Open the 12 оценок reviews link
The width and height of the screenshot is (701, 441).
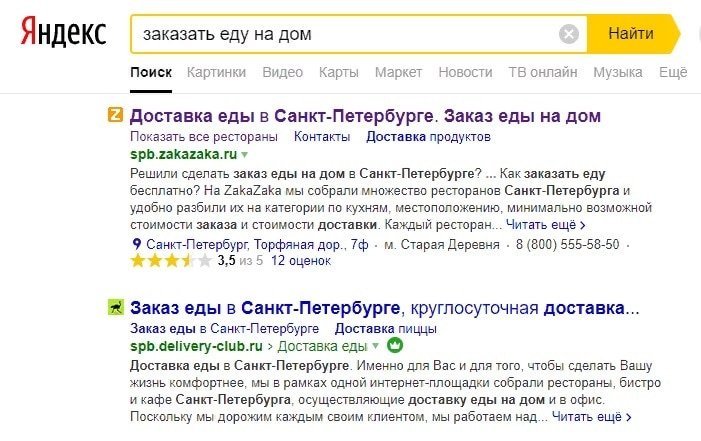pyautogui.click(x=301, y=261)
